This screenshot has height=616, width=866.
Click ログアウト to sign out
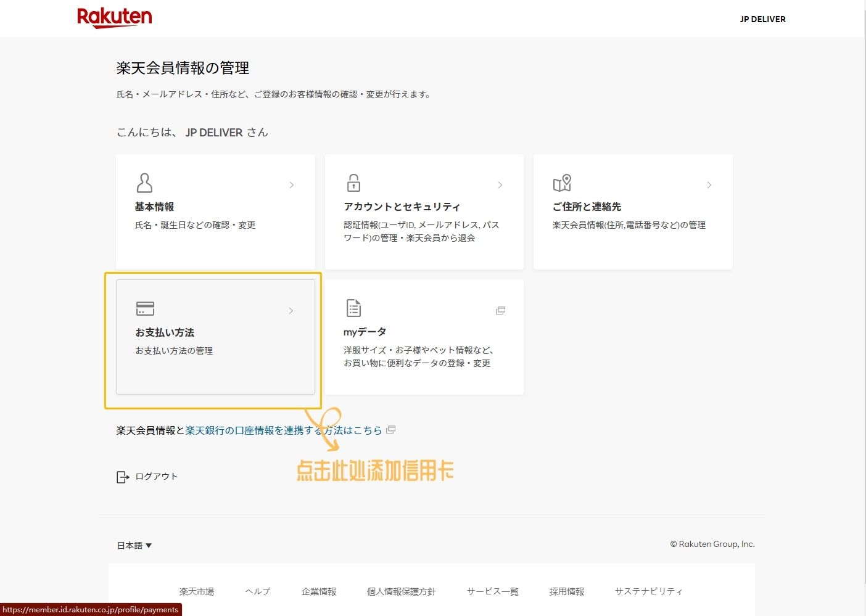(x=156, y=476)
